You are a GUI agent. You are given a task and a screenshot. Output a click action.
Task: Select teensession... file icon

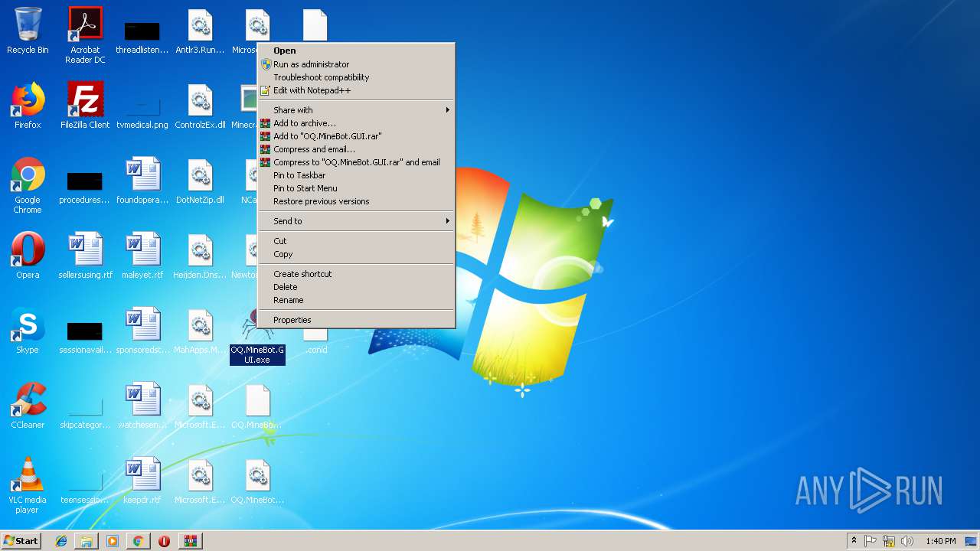85,488
